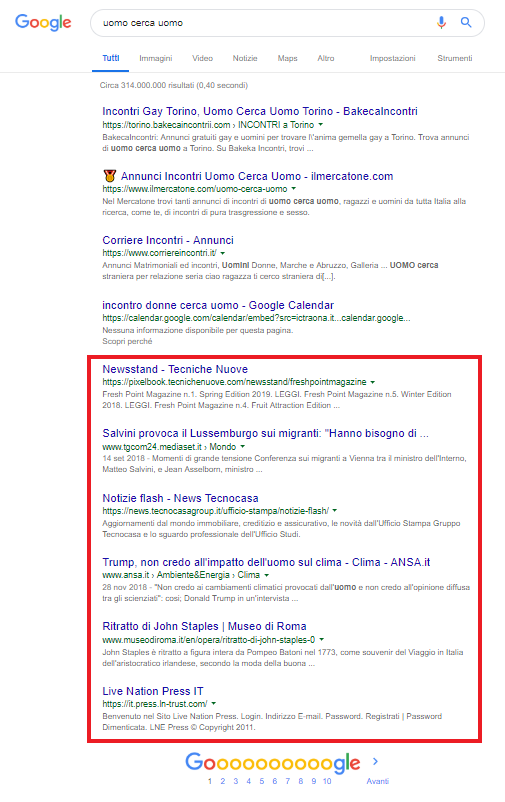Click '28 nov 2018' date in ANSA snippet

coord(124,587)
